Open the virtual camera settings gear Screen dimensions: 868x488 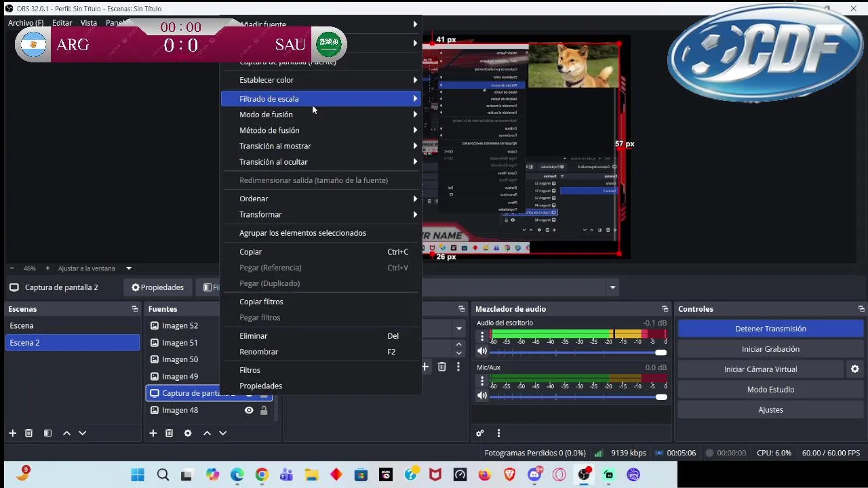coord(855,369)
